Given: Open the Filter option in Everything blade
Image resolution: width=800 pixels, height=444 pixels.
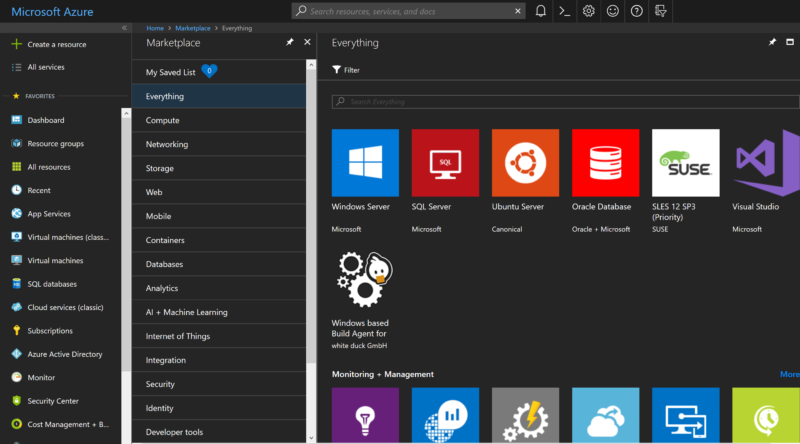Looking at the screenshot, I should point(346,70).
